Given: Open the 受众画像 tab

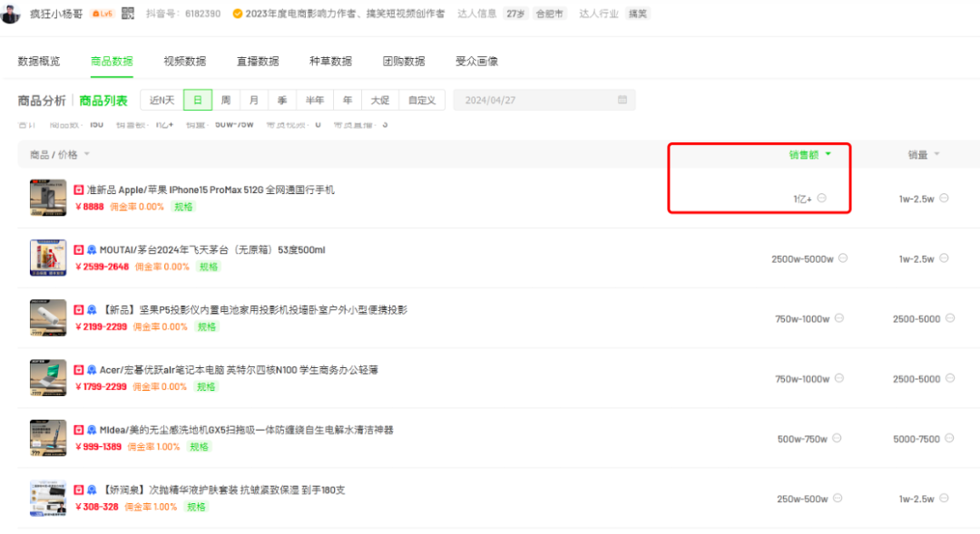Looking at the screenshot, I should (476, 61).
